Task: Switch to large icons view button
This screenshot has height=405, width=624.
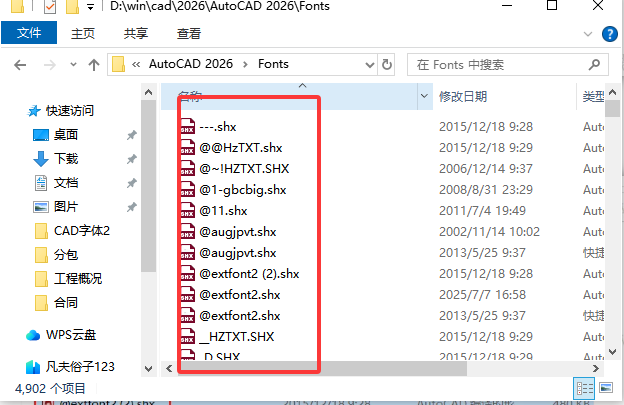Action: coord(606,387)
